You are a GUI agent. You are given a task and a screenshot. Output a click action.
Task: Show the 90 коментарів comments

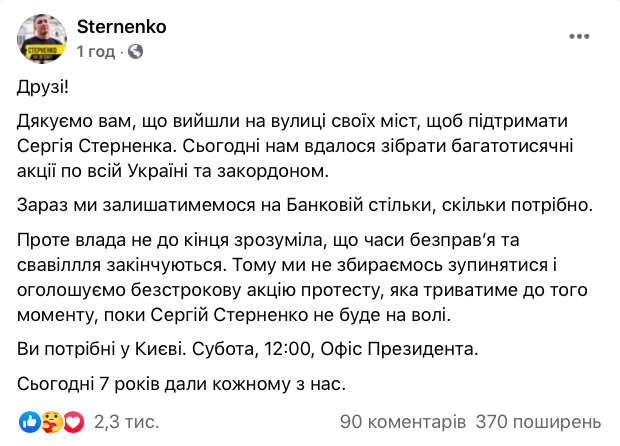click(402, 420)
